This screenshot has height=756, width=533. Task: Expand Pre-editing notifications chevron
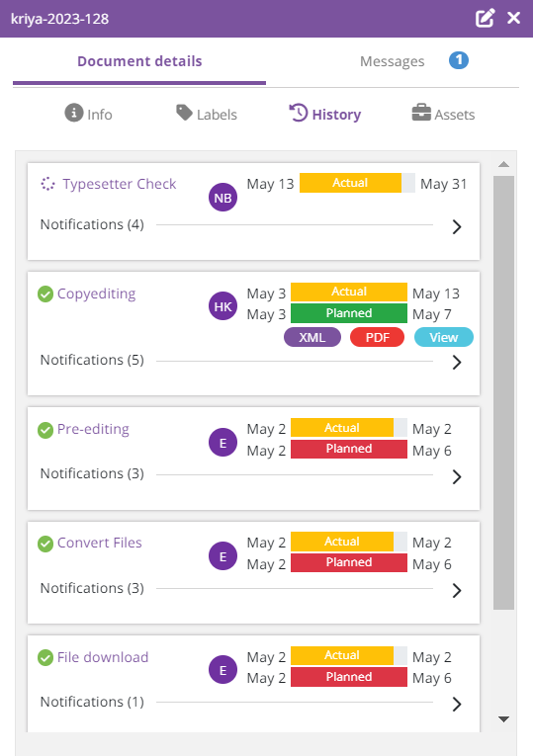457,477
